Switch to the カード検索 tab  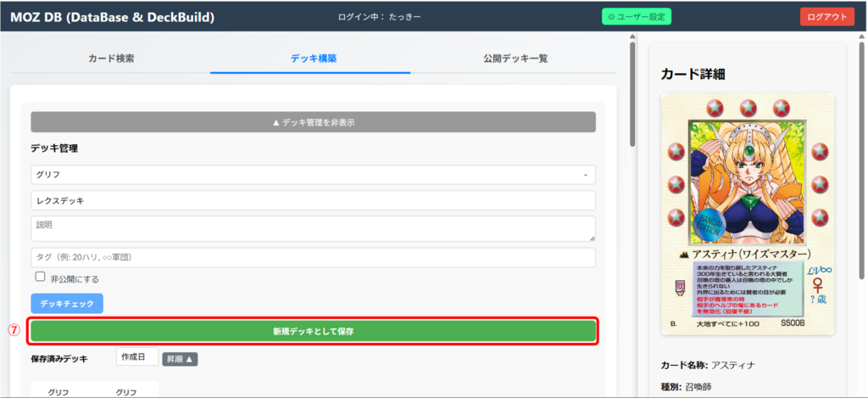click(x=111, y=59)
